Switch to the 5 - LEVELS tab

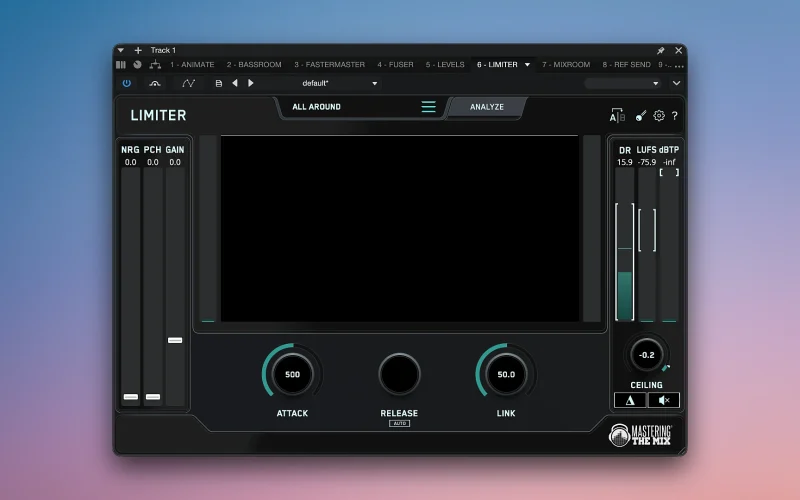tap(445, 65)
